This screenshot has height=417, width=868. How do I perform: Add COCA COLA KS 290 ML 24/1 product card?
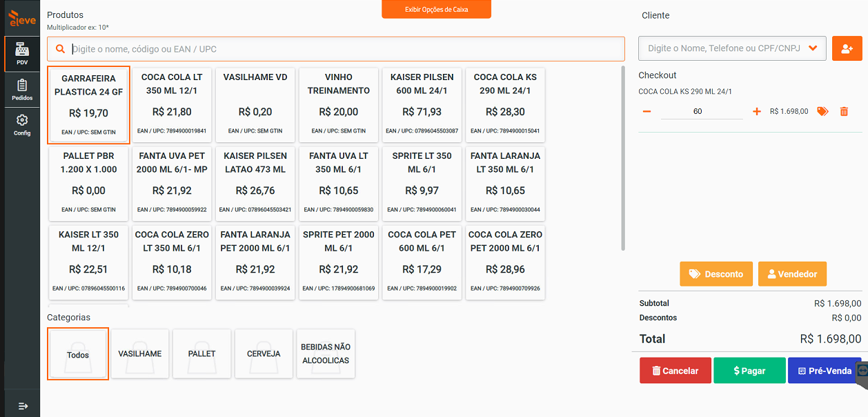(x=505, y=104)
